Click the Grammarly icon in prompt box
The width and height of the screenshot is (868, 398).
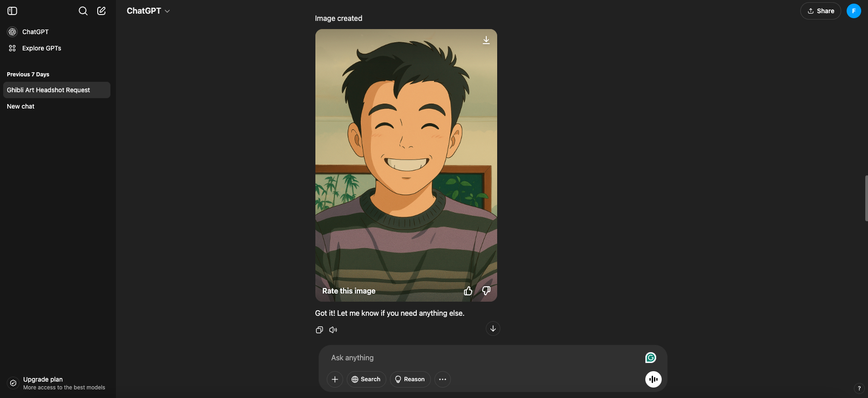point(651,358)
